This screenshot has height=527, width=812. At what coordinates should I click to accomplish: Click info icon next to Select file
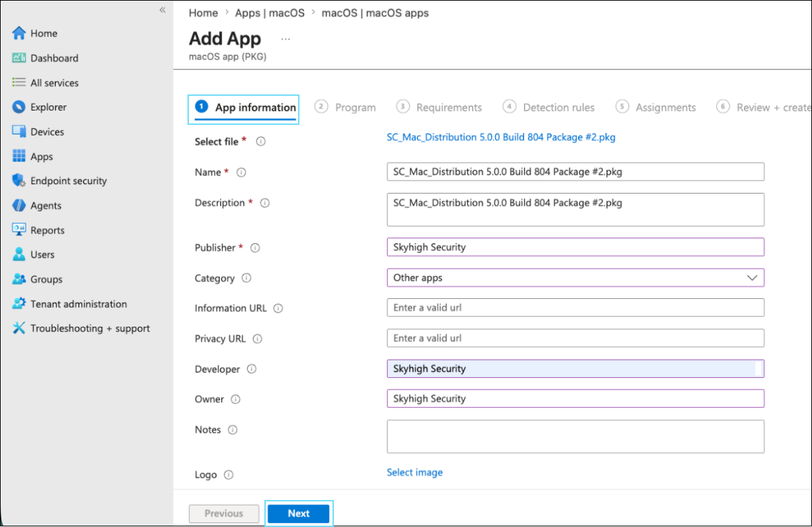[260, 142]
